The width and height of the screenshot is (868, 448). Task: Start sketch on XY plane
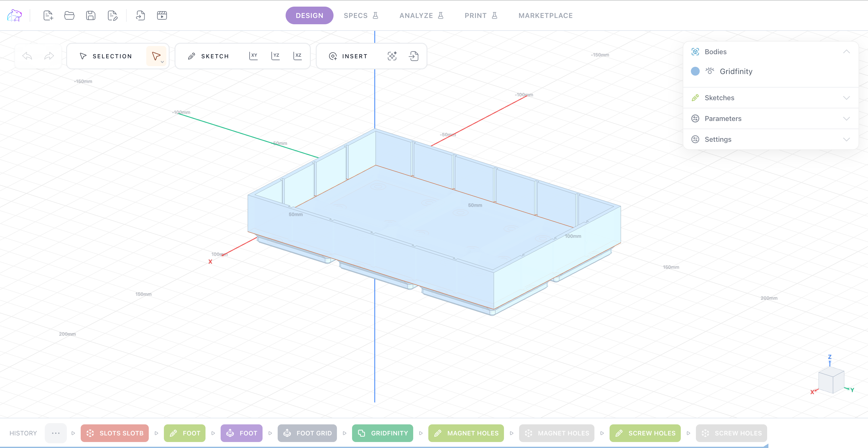pyautogui.click(x=253, y=56)
